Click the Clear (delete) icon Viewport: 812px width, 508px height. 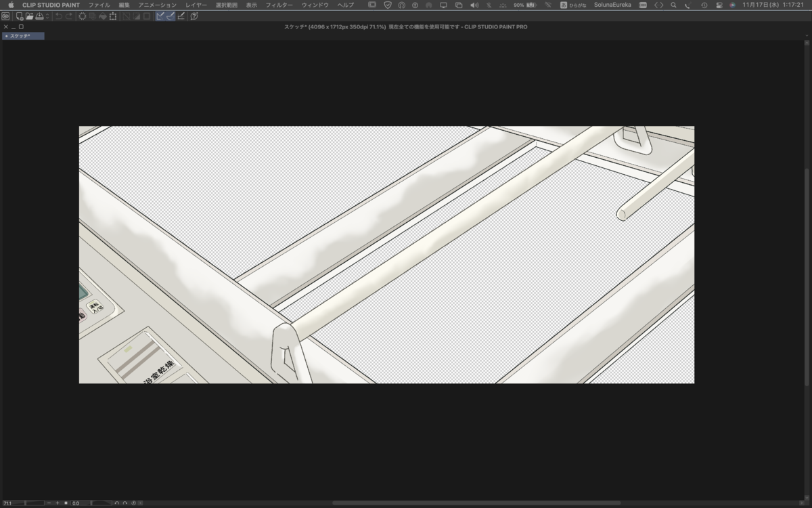coord(83,16)
